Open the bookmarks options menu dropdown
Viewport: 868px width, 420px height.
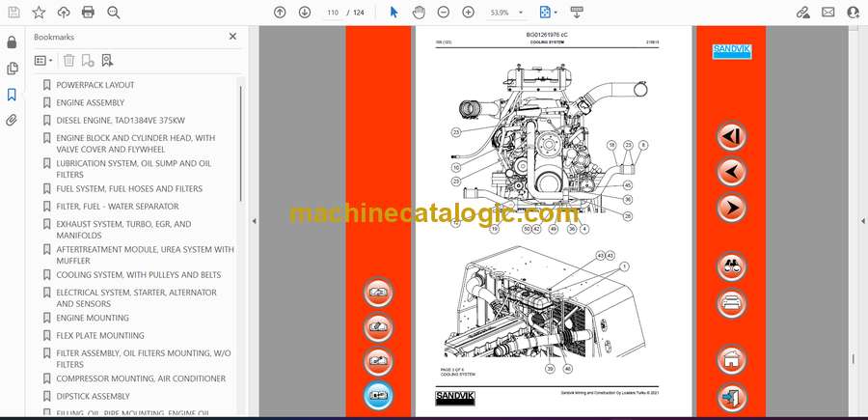pos(43,61)
